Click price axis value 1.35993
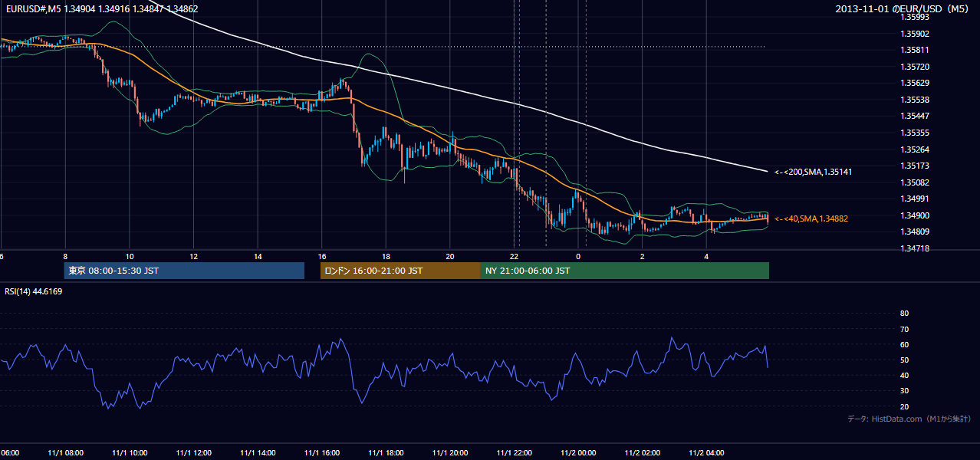The height and width of the screenshot is (460, 980). tap(914, 17)
